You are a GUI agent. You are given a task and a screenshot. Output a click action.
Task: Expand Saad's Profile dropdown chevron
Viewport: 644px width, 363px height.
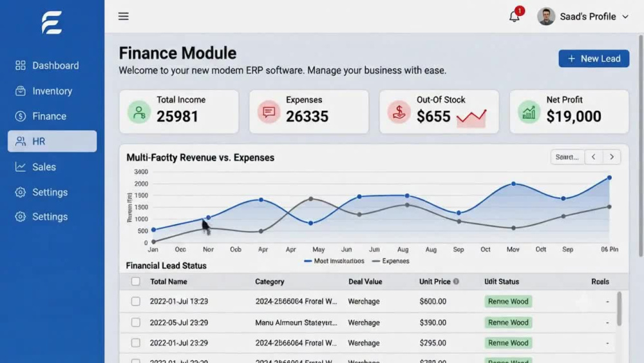pos(625,17)
